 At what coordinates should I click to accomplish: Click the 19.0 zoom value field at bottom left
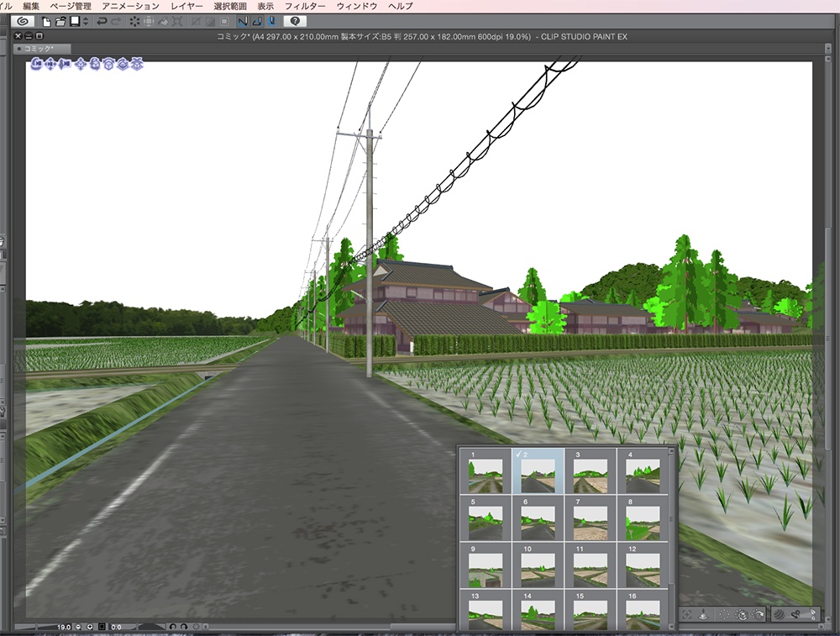tap(63, 626)
